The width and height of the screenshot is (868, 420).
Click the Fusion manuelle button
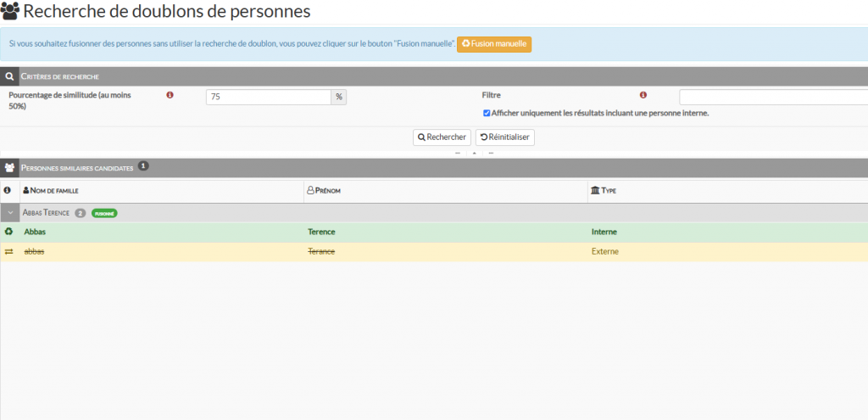point(494,43)
